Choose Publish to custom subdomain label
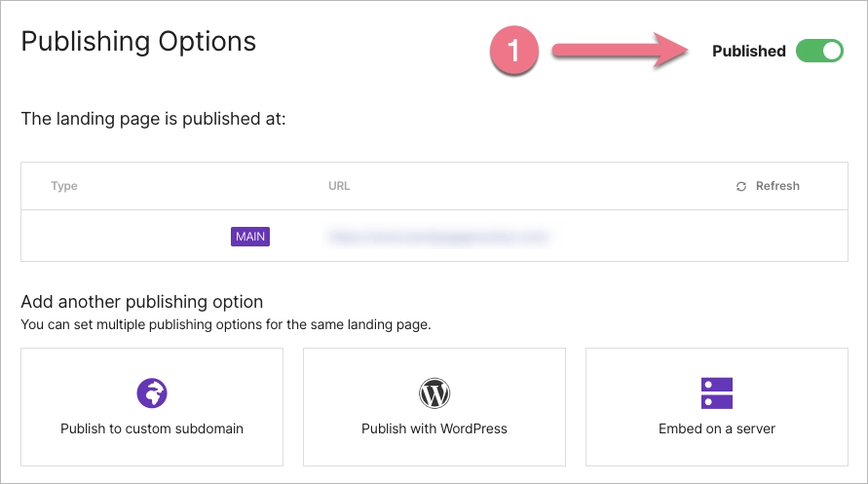 (x=152, y=428)
